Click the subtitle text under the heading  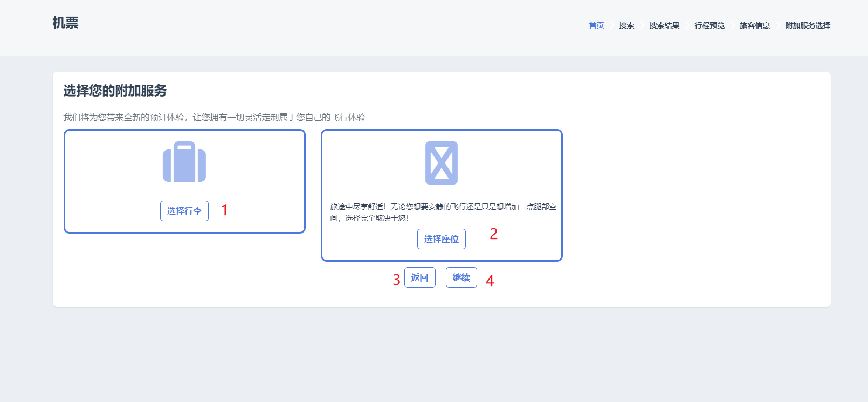(214, 118)
